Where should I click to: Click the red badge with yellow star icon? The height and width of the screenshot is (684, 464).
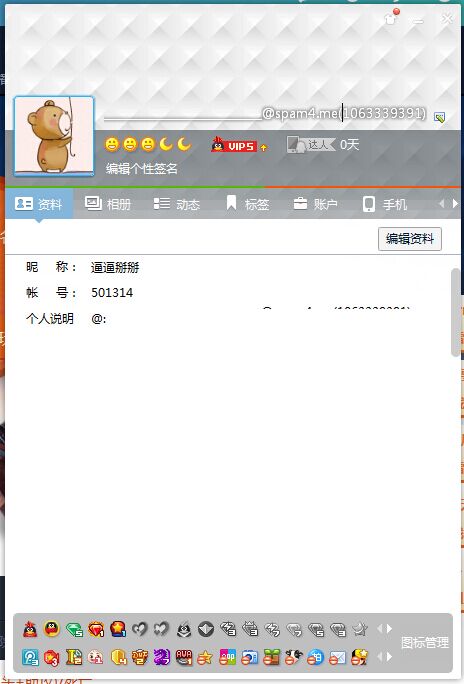(118, 629)
